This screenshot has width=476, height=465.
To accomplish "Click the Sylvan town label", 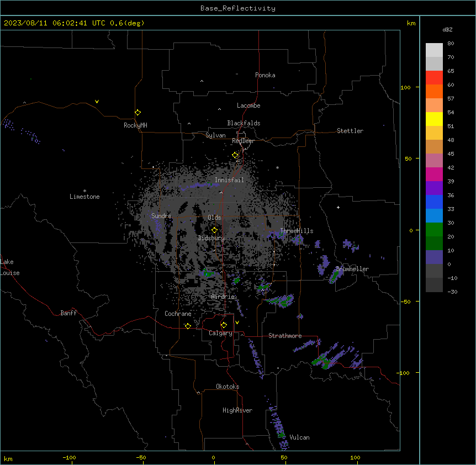I will [215, 135].
